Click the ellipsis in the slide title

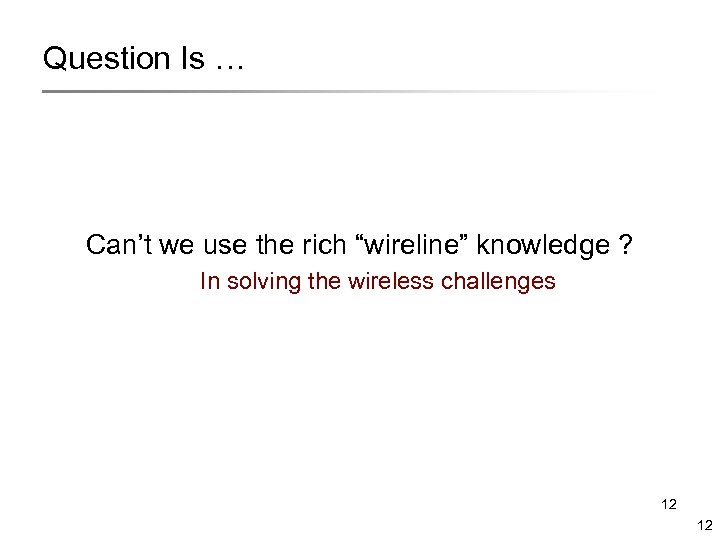(228, 64)
